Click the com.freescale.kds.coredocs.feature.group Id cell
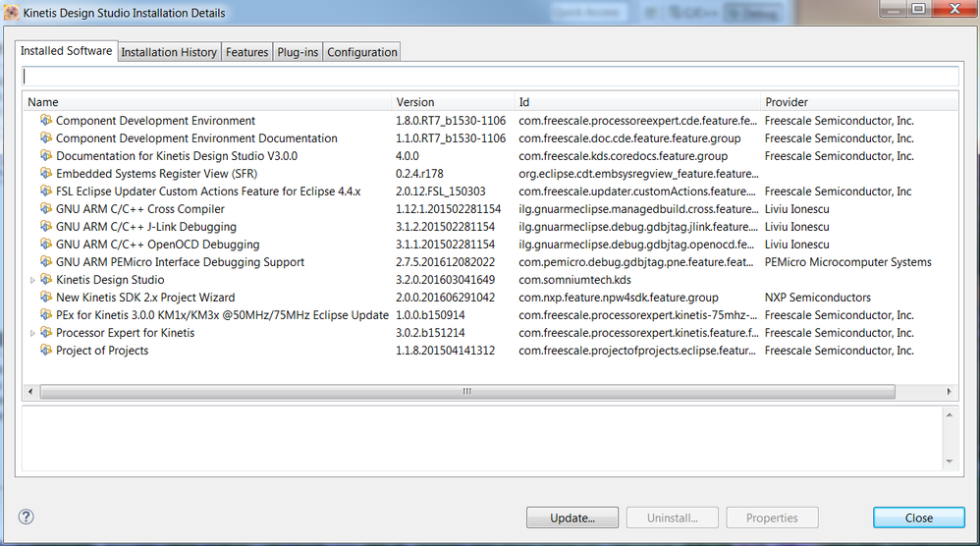The width and height of the screenshot is (980, 546). coord(624,155)
